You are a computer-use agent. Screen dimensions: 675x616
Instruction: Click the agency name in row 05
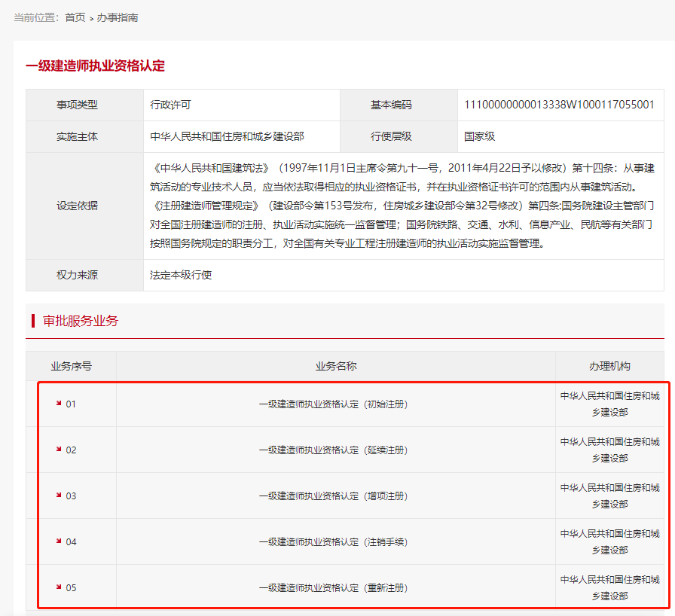[609, 588]
